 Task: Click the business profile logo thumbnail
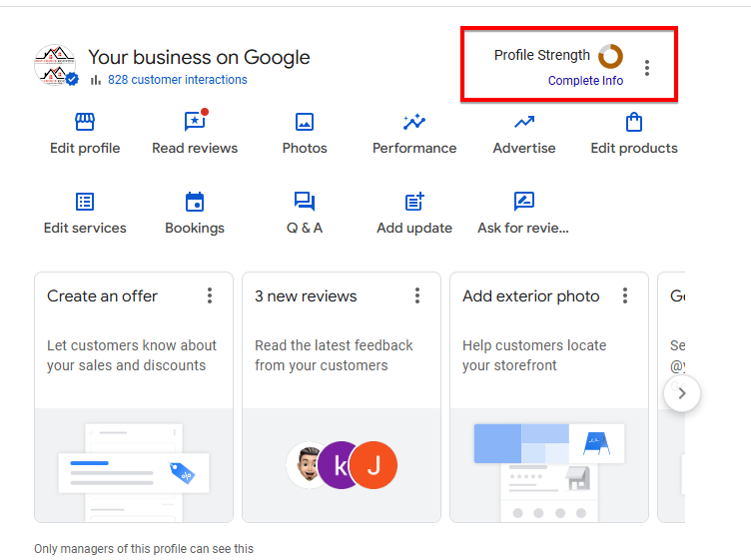55,66
